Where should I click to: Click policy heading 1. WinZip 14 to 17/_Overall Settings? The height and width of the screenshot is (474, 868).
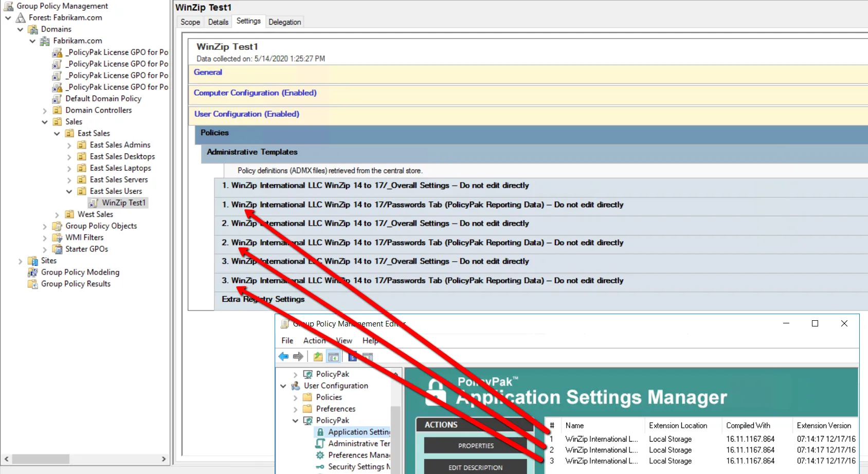click(375, 186)
